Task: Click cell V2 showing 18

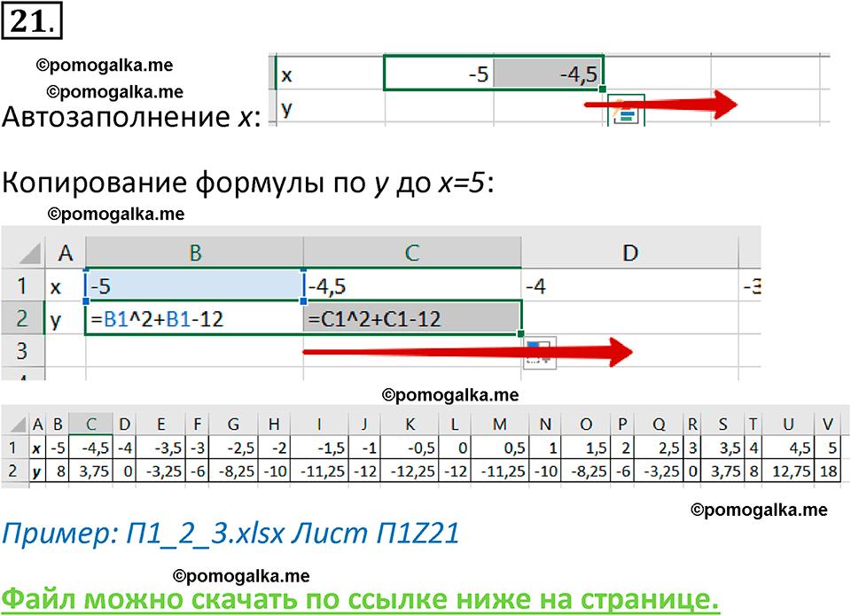Action: (x=828, y=471)
